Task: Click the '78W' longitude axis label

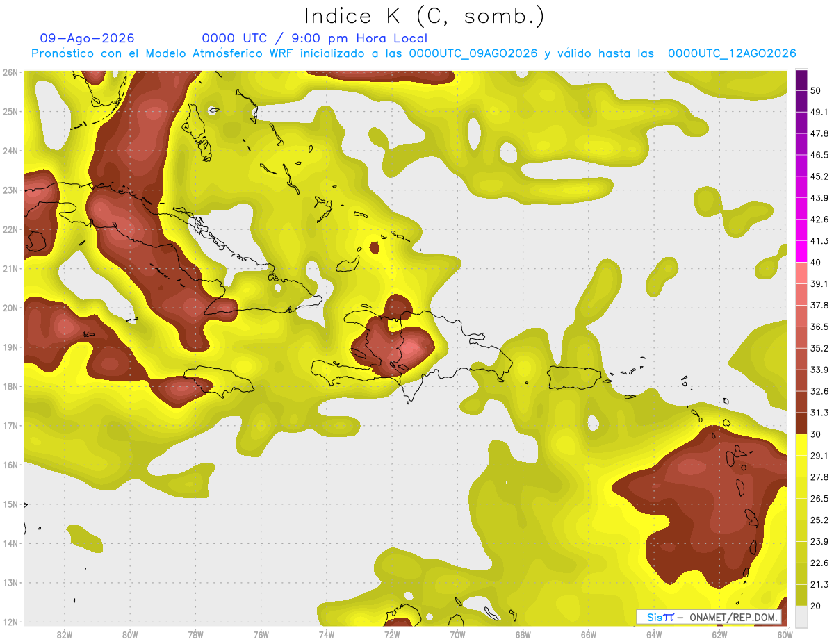Action: tap(195, 634)
